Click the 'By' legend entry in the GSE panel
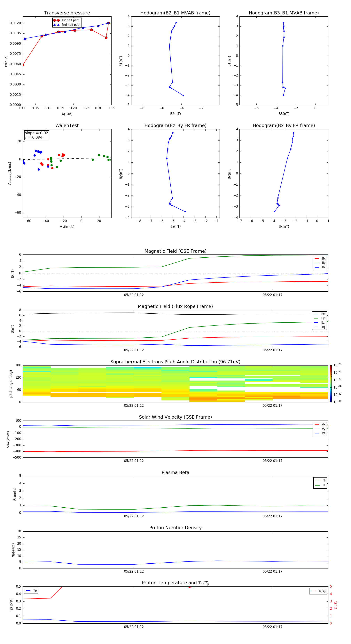 point(320,263)
